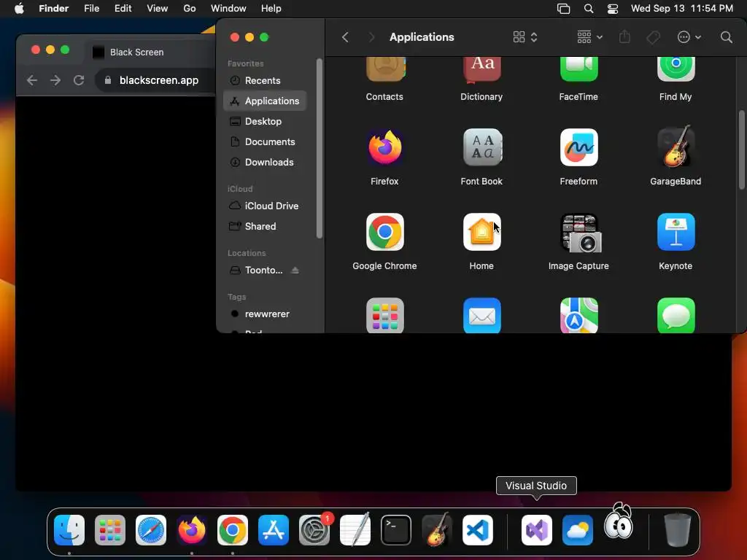Open TextEdit in the Dock
Image resolution: width=747 pixels, height=560 pixels.
355,529
